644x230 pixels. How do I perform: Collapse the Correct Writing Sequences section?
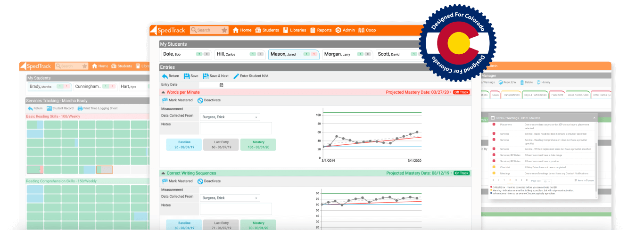pos(163,173)
